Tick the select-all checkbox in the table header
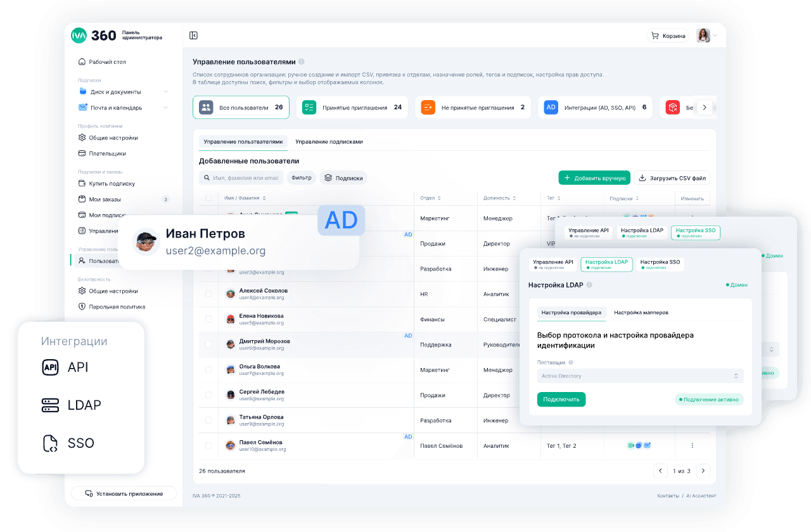 click(x=208, y=198)
